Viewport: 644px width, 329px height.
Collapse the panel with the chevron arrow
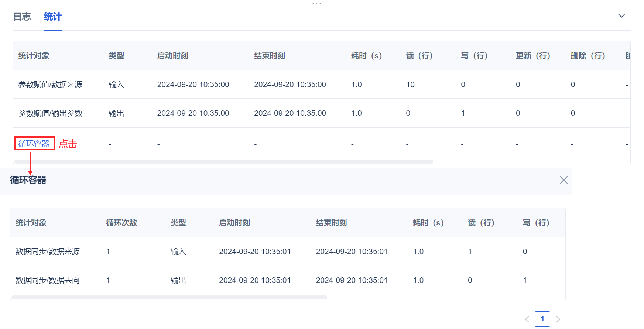pyautogui.click(x=621, y=15)
